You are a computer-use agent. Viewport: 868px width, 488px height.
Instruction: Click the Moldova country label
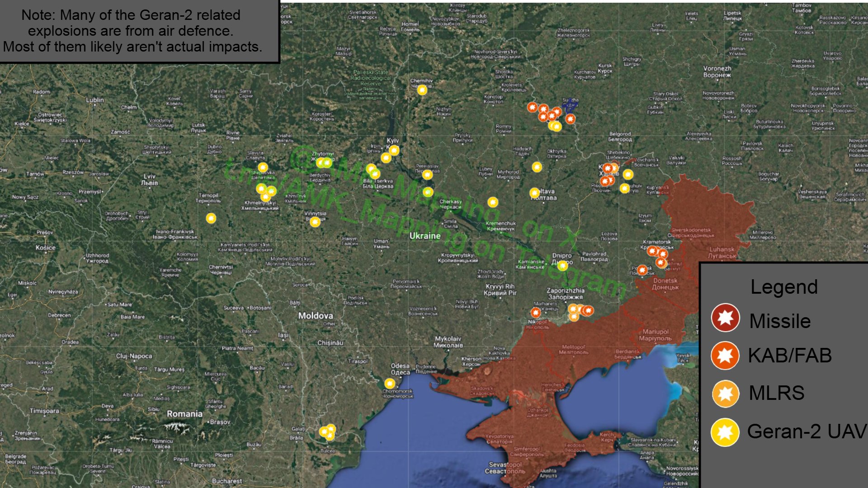click(315, 316)
